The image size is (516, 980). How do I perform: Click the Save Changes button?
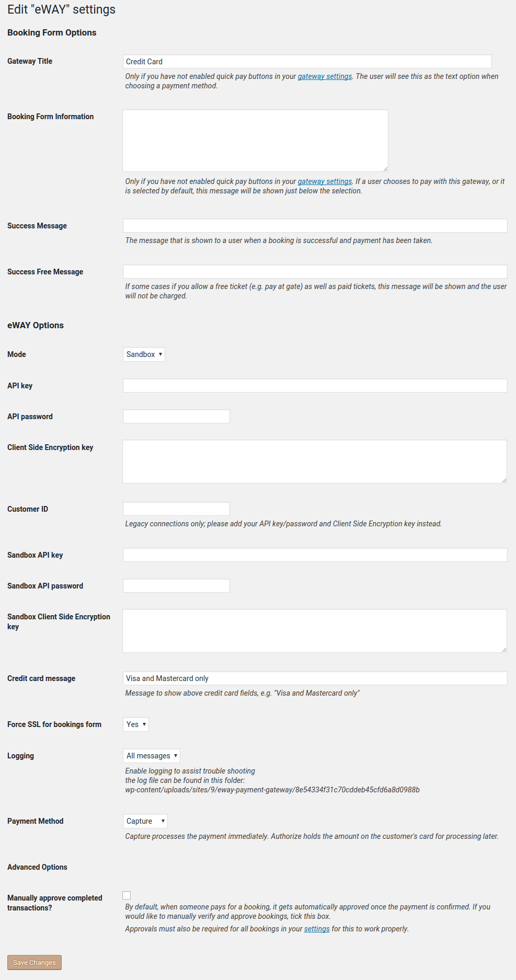tap(35, 962)
